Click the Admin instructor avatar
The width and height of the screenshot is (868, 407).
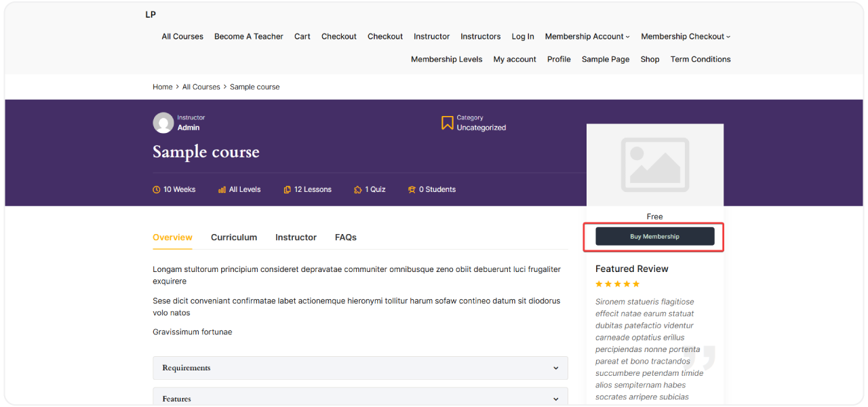pyautogui.click(x=163, y=122)
